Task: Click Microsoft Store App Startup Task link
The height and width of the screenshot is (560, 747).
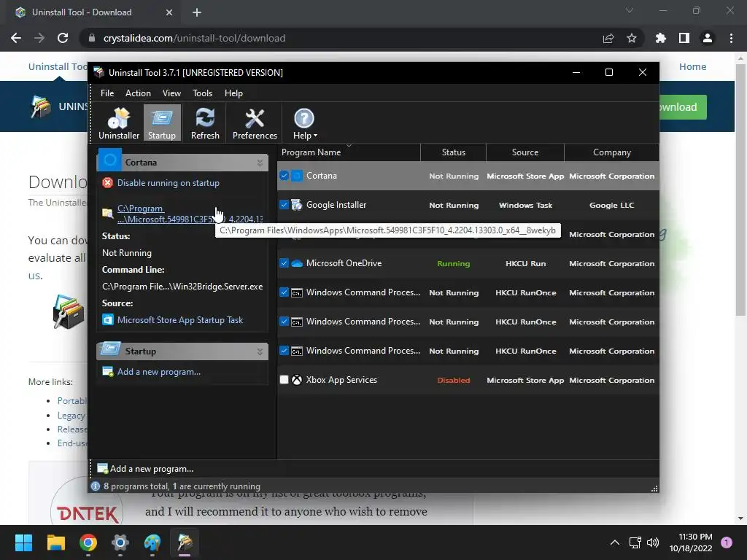Action: pyautogui.click(x=180, y=320)
